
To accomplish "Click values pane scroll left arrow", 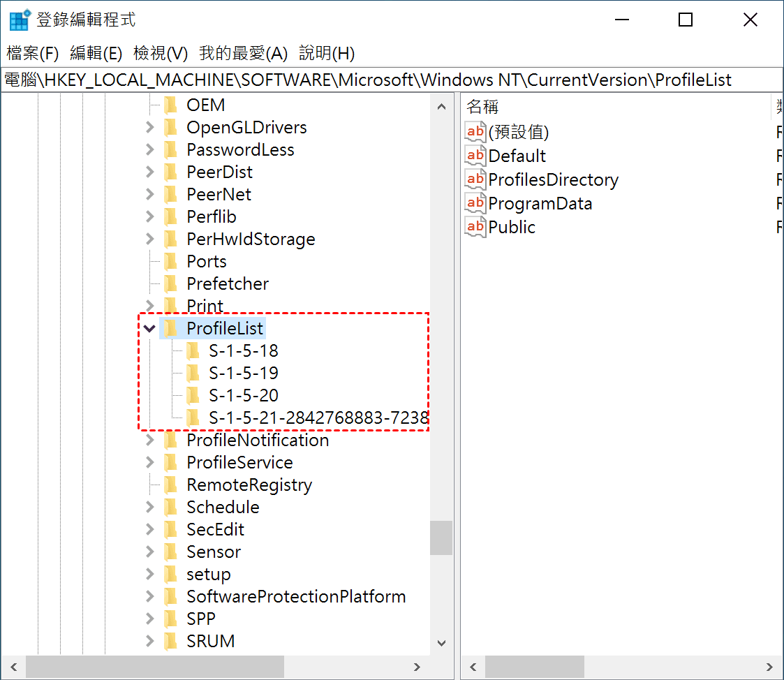I will click(473, 667).
